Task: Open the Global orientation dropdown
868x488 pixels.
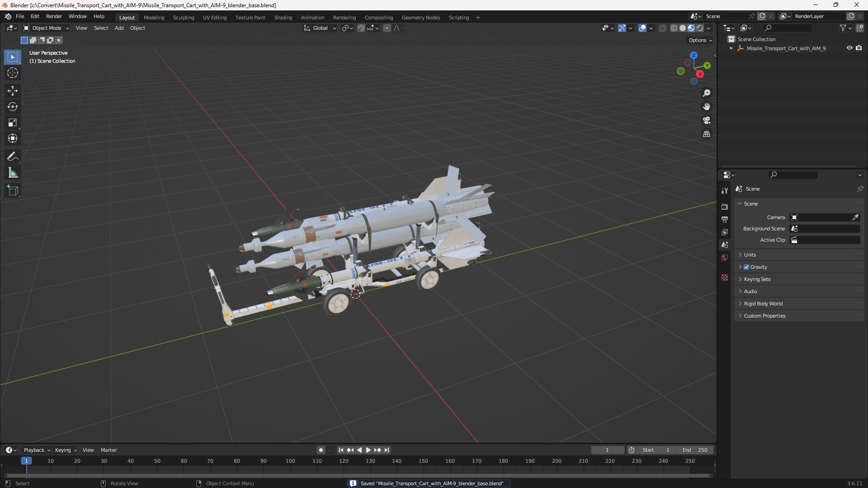Action: coord(320,28)
